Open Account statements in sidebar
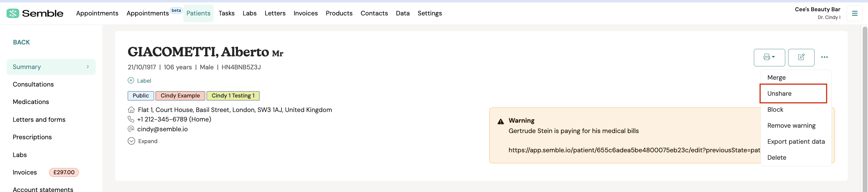Screen dimensions: 868x192 [43, 189]
